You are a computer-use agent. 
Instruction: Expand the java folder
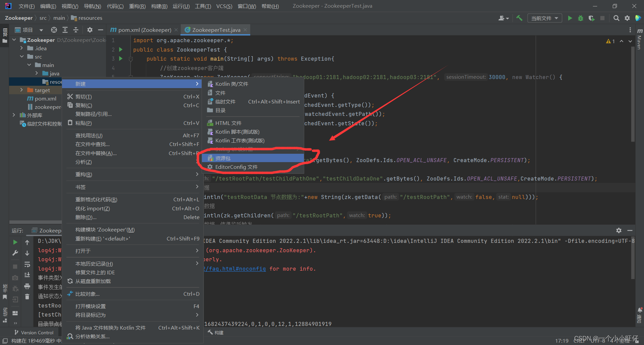point(37,73)
